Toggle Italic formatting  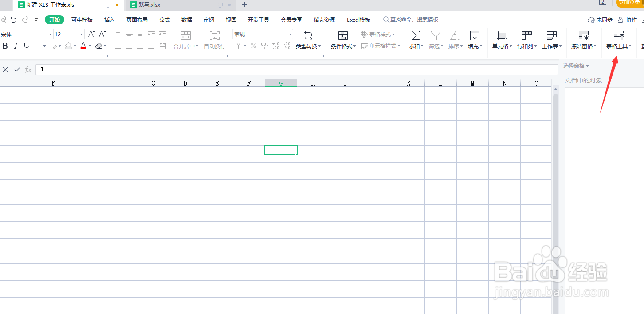(16, 46)
